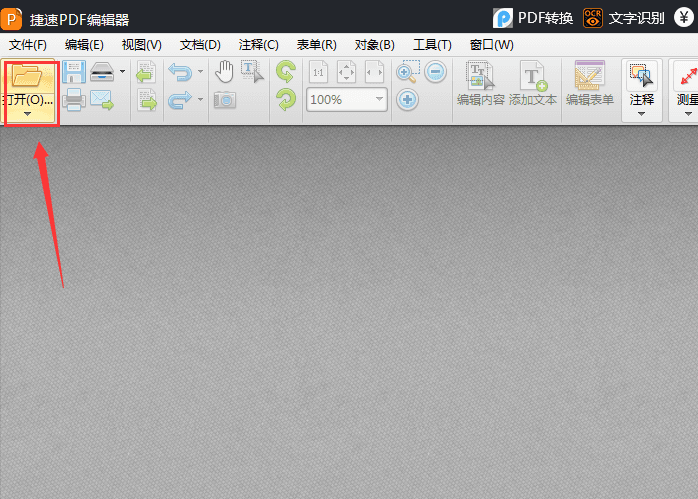Open the 工具(T) menu
698x499 pixels.
(432, 45)
